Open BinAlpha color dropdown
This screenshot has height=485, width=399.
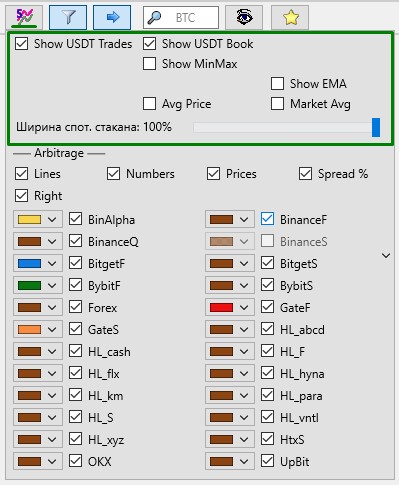click(38, 219)
